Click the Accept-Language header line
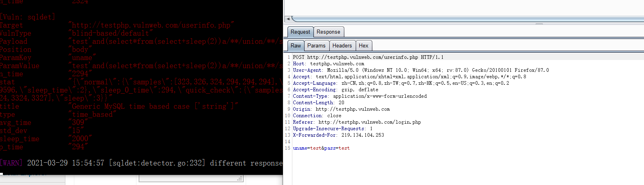 click(x=401, y=83)
